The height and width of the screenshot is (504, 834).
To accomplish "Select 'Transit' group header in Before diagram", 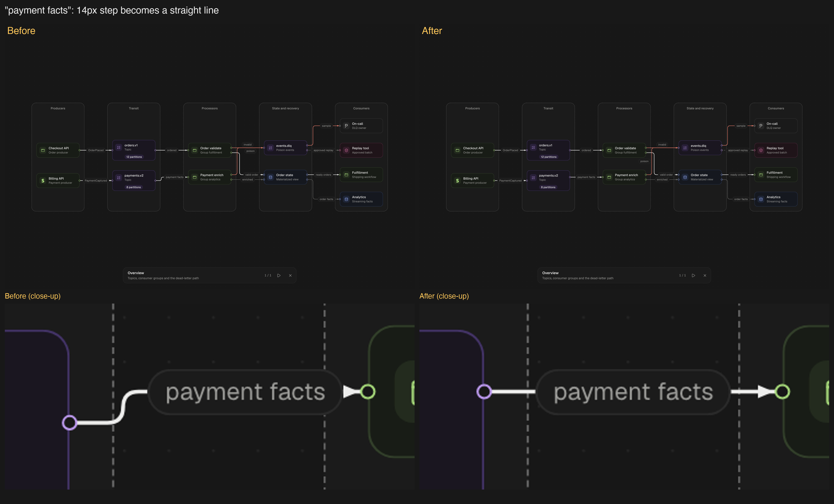I will pyautogui.click(x=134, y=109).
